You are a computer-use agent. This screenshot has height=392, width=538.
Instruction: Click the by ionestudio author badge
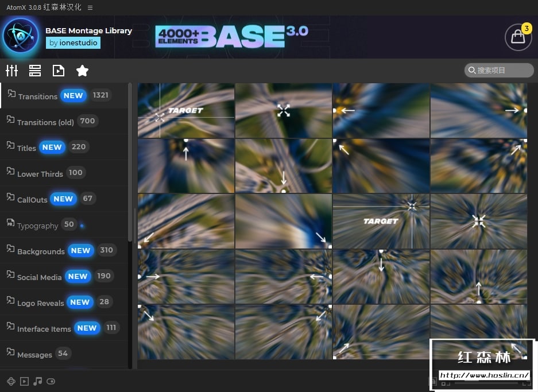[x=73, y=43]
